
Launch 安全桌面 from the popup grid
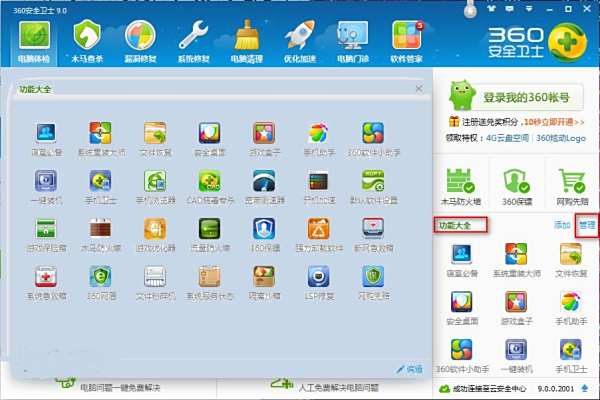pos(209,139)
